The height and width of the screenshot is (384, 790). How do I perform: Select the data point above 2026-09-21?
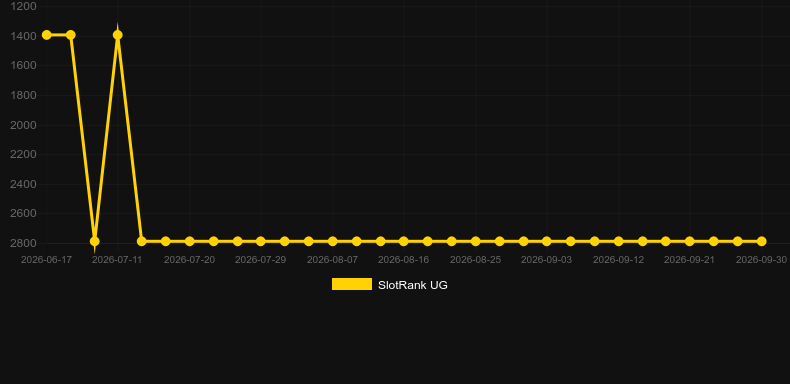690,241
